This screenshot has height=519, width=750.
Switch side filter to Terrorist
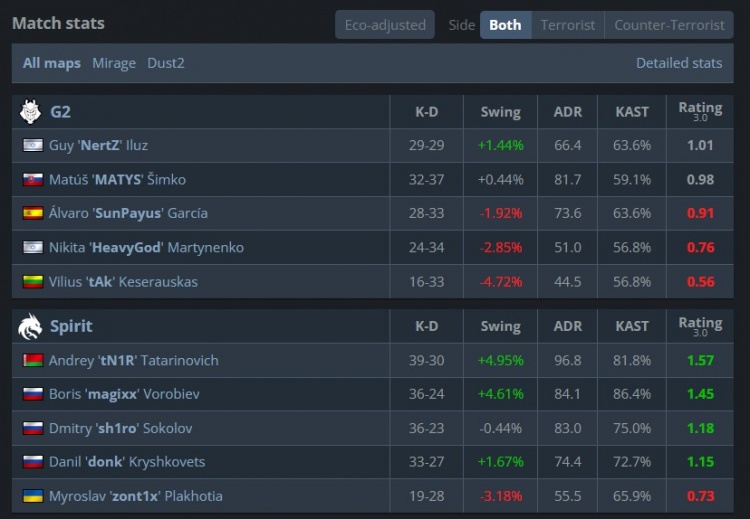(568, 25)
